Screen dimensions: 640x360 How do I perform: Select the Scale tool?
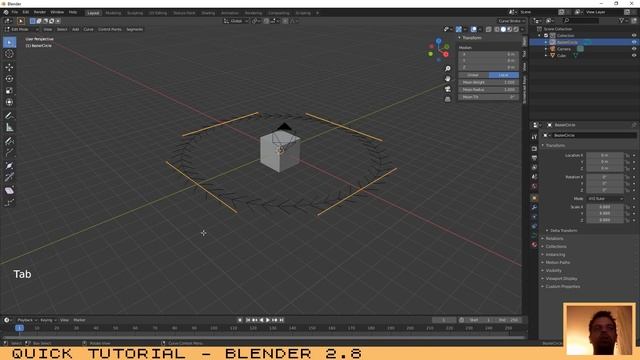9,91
